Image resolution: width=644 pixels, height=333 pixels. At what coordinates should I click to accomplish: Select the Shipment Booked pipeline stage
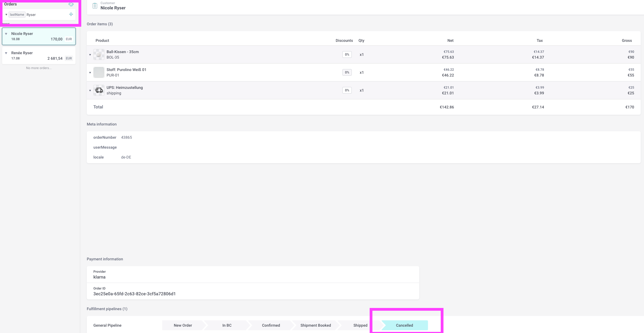point(315,325)
